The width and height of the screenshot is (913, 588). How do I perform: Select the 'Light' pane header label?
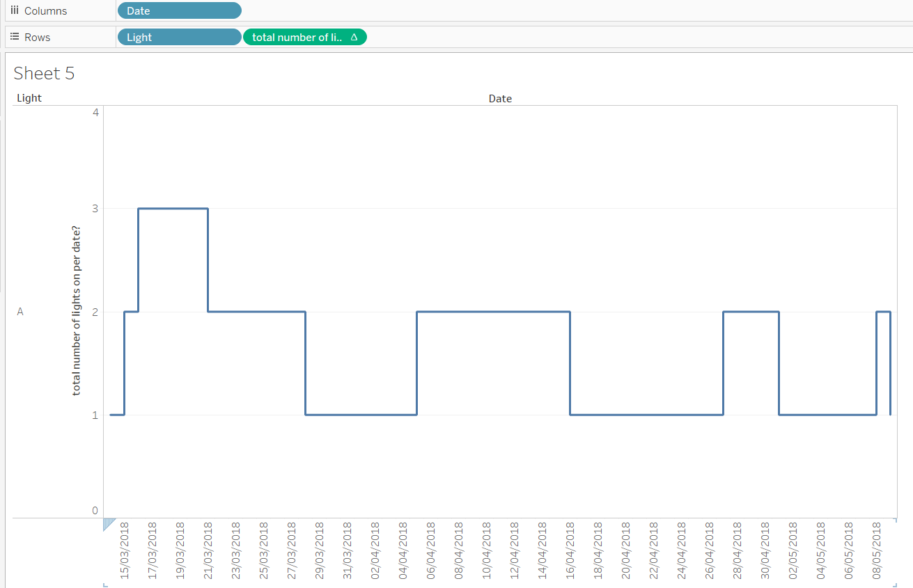(x=29, y=98)
